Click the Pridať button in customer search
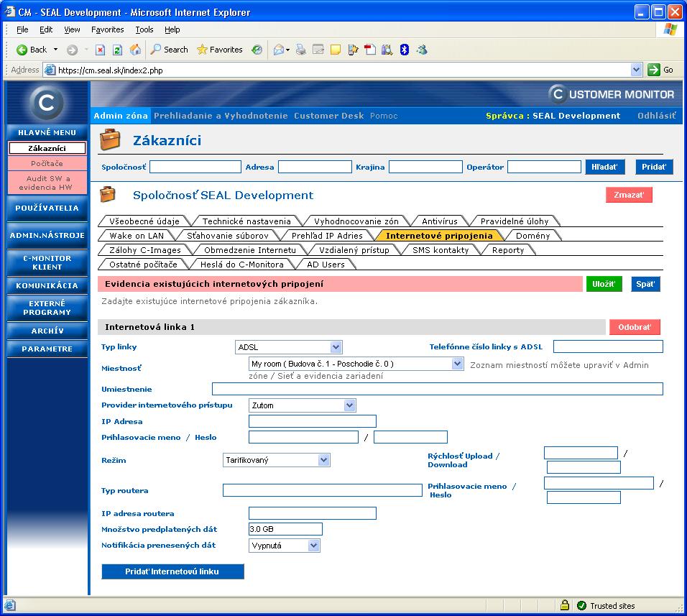The width and height of the screenshot is (687, 616). point(654,167)
